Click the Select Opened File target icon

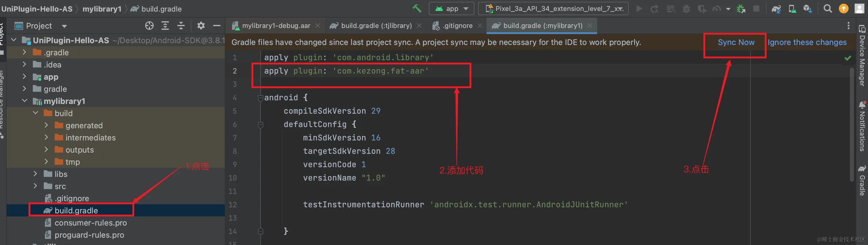149,26
